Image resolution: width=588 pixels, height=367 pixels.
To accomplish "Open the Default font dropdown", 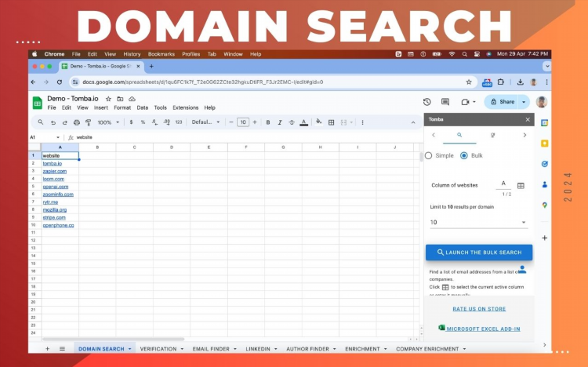I will [205, 122].
